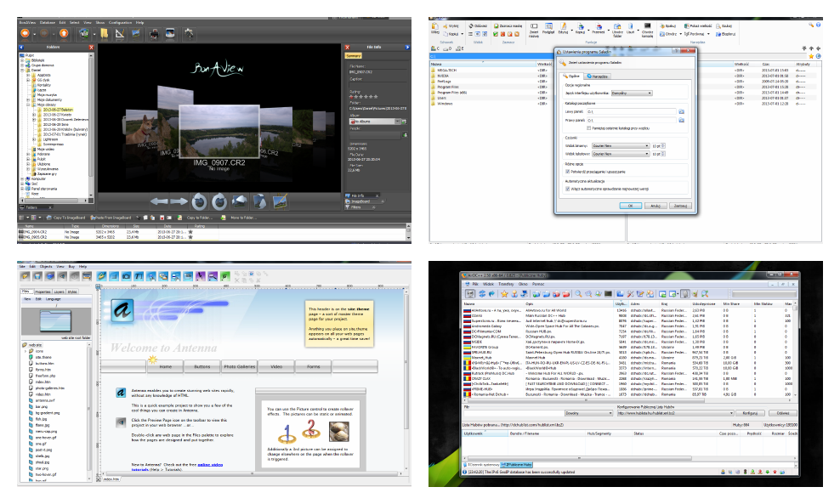This screenshot has height=504, width=840.
Task: Switch to the Narzędzia tab in Saladin settings
Action: pyautogui.click(x=598, y=76)
